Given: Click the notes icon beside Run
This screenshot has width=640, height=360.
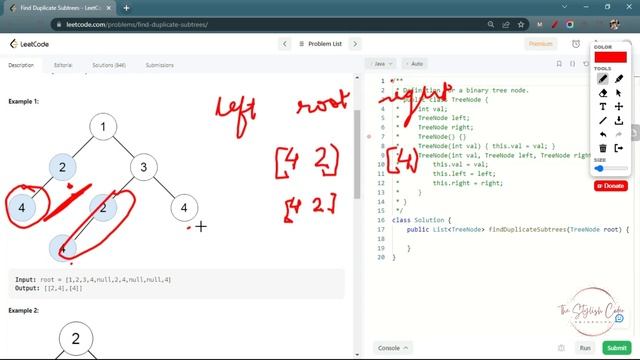Looking at the screenshot, I should coord(562,348).
